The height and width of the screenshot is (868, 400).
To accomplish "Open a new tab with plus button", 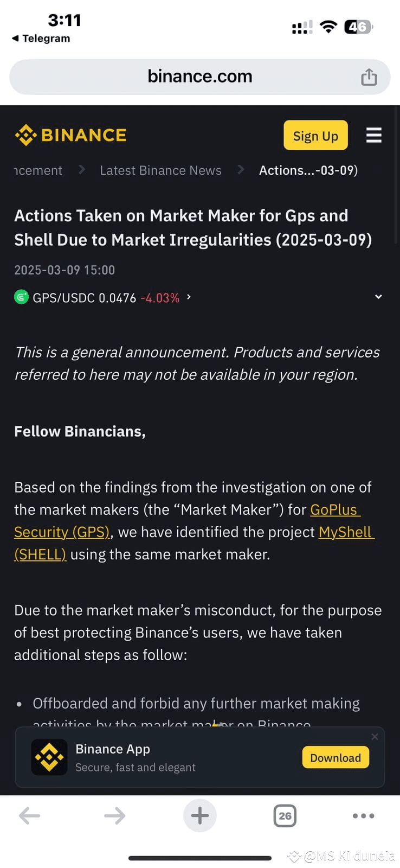I will point(200,815).
